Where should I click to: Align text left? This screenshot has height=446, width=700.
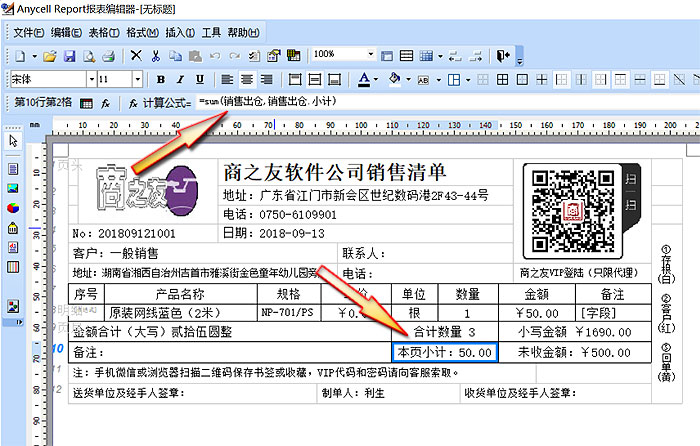[x=227, y=79]
